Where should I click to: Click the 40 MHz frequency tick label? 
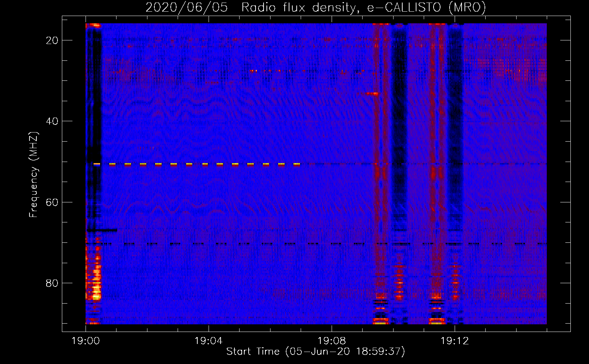click(x=52, y=121)
